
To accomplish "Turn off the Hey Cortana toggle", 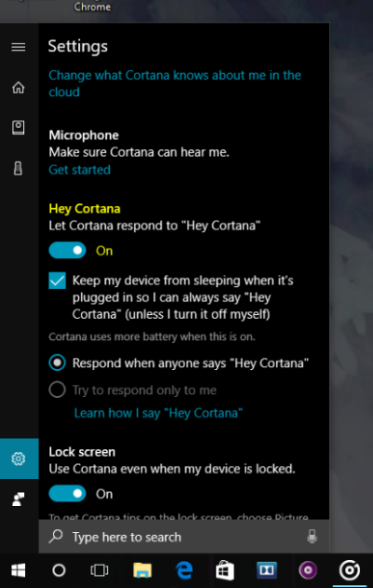I will click(x=67, y=251).
